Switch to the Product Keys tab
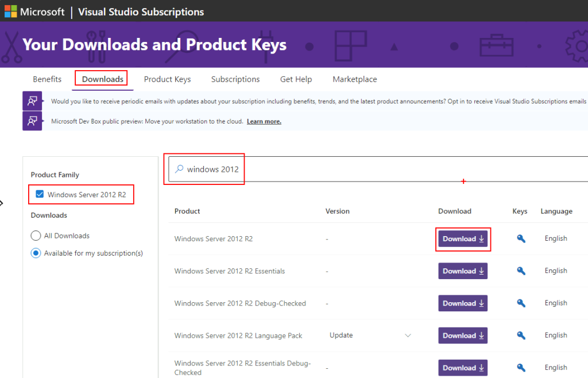This screenshot has width=588, height=378. click(x=167, y=79)
